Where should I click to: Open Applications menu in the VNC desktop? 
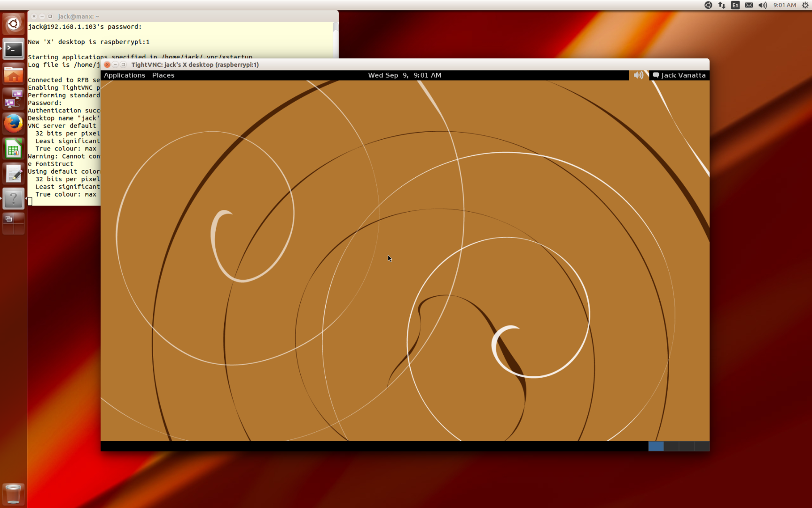click(x=125, y=75)
